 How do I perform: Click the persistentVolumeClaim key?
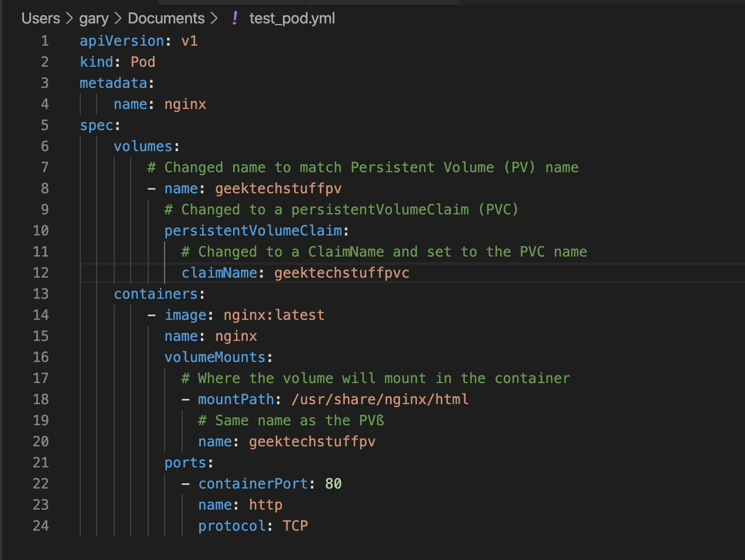click(x=253, y=230)
